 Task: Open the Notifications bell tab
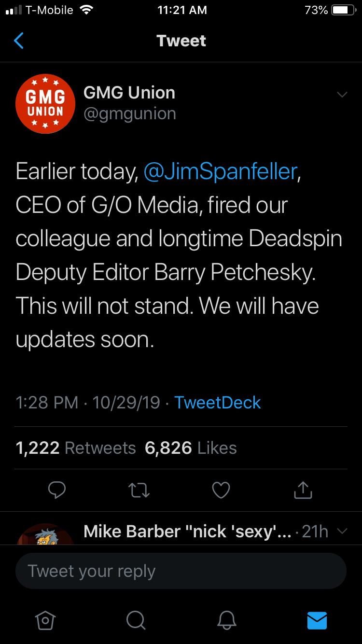coord(226,620)
